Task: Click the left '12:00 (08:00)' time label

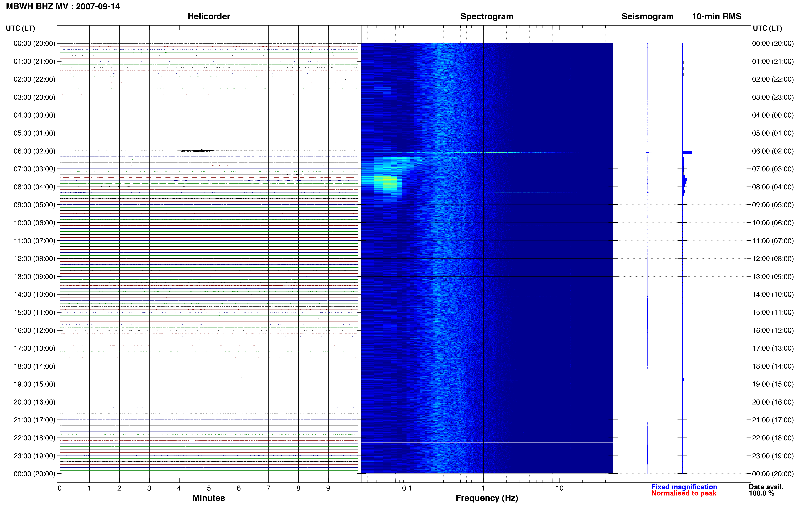Action: coord(34,259)
